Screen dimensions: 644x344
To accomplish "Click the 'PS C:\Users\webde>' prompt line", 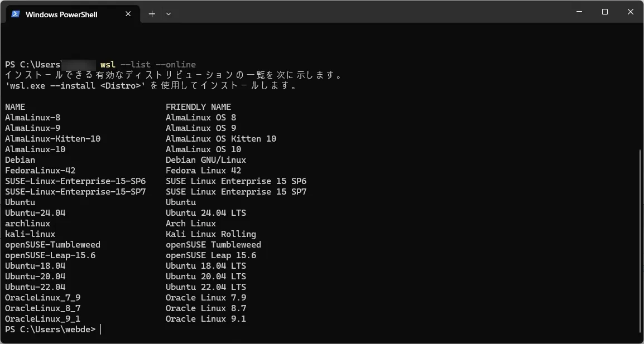I will click(50, 330).
